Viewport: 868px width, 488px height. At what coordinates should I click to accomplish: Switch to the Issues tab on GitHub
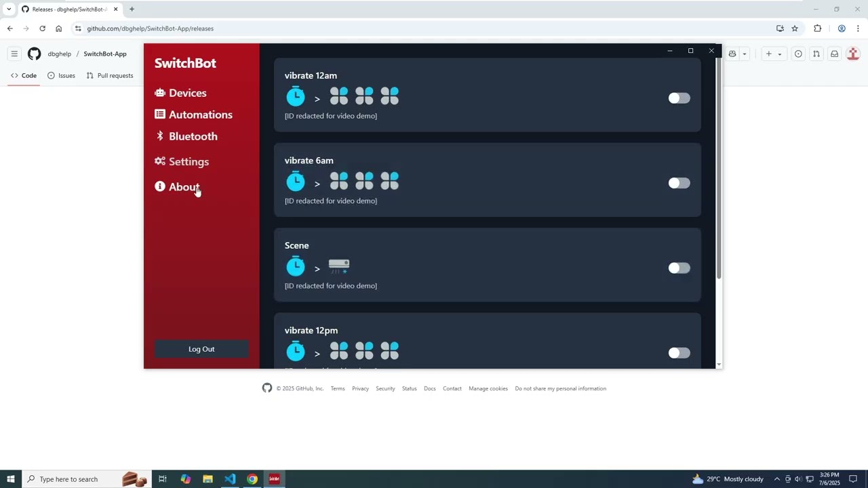tap(61, 75)
